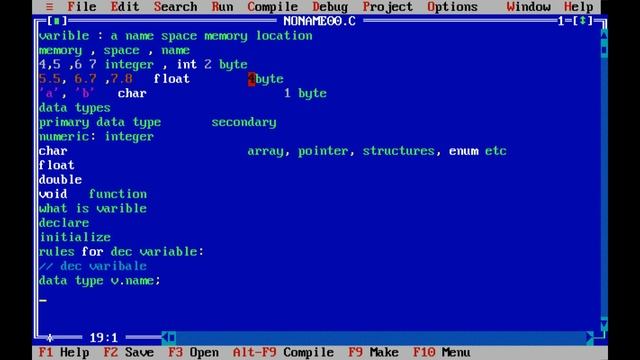Click the vertical scrollbar thumb
640x360 pixels.
[x=604, y=50]
